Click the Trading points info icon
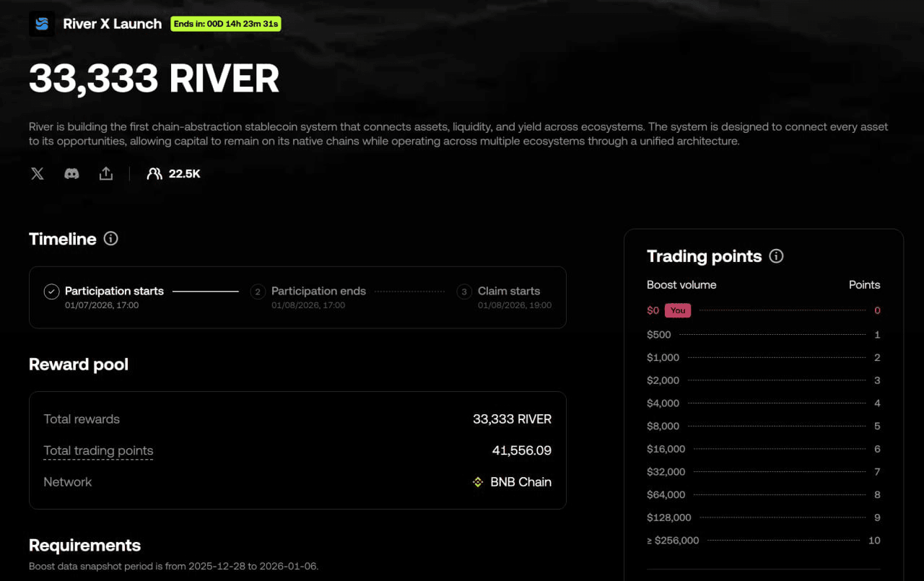 tap(776, 256)
